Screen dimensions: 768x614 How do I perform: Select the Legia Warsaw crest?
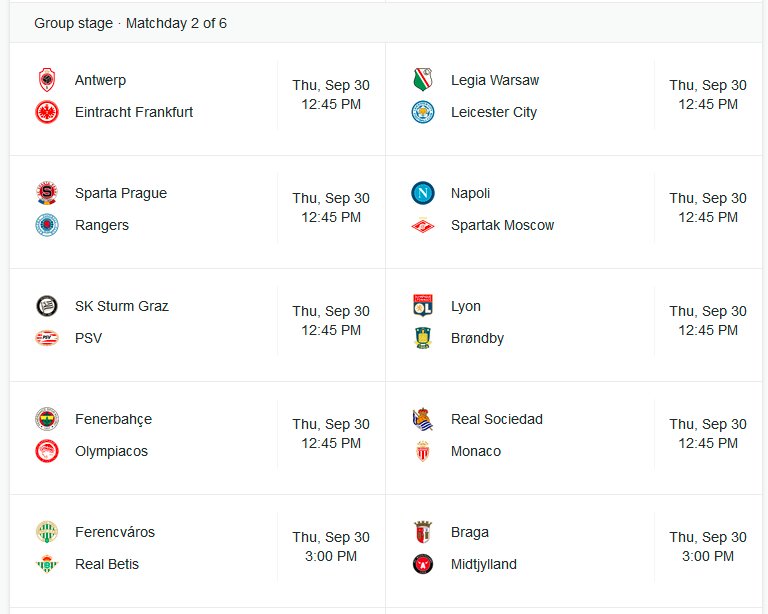pos(423,80)
